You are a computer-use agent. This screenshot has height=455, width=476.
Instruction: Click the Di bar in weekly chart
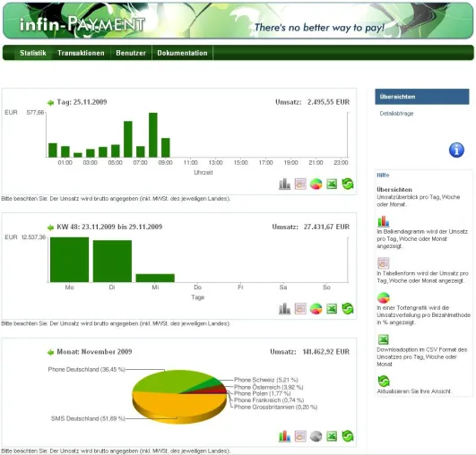tap(112, 262)
